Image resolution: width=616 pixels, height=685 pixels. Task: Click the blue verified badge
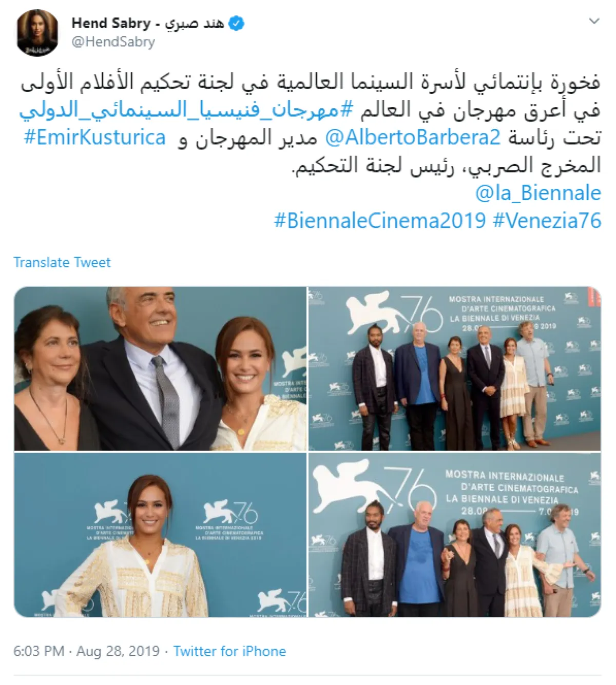click(236, 24)
